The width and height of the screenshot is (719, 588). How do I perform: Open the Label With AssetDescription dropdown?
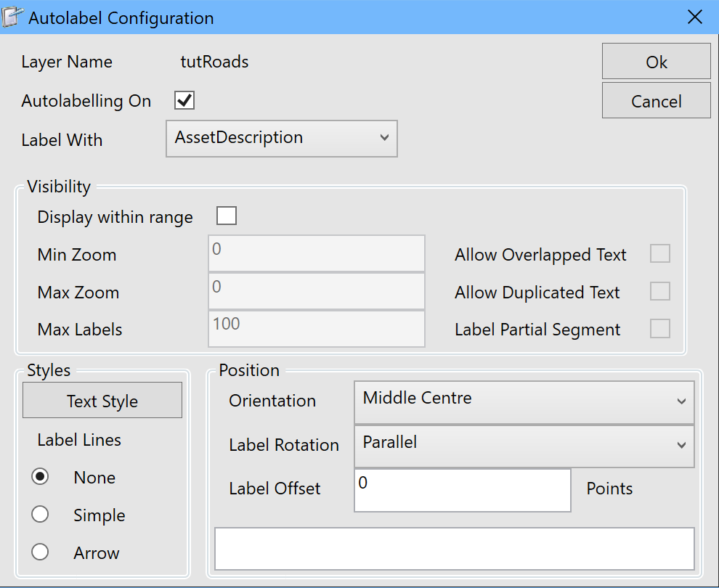[282, 139]
